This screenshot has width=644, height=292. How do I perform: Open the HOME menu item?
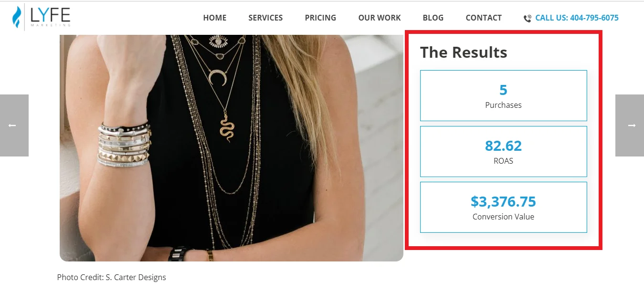215,18
